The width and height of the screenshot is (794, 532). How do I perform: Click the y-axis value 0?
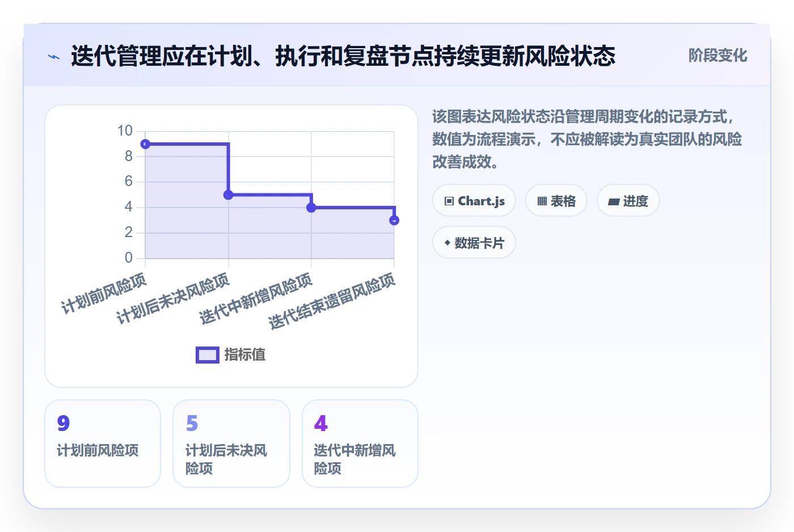coord(129,258)
